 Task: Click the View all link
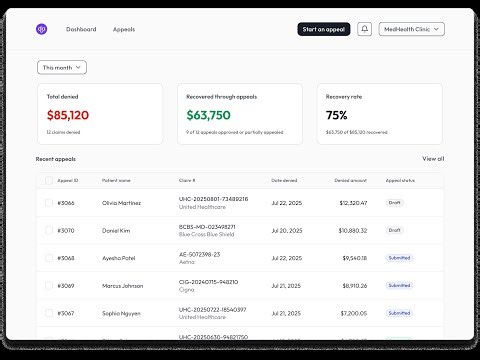click(433, 159)
